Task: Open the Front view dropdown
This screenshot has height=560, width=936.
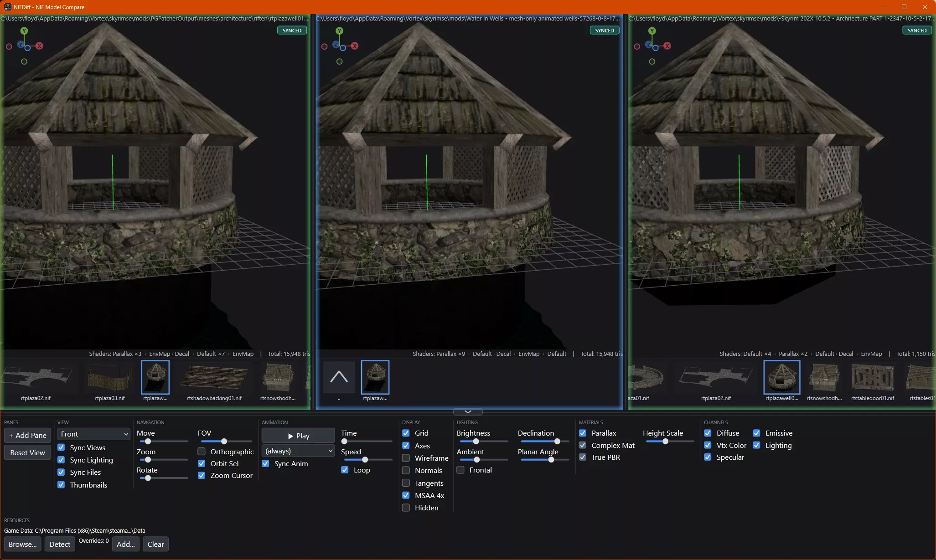Action: 94,434
